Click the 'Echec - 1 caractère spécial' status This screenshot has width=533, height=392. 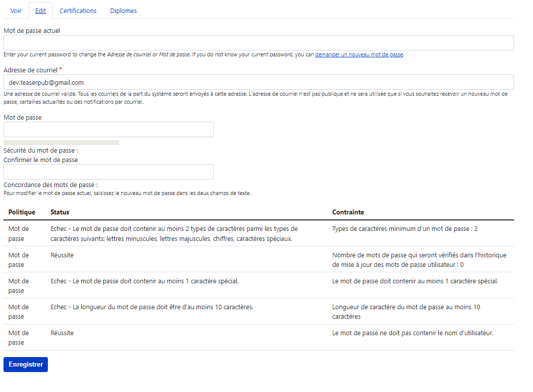pos(145,281)
